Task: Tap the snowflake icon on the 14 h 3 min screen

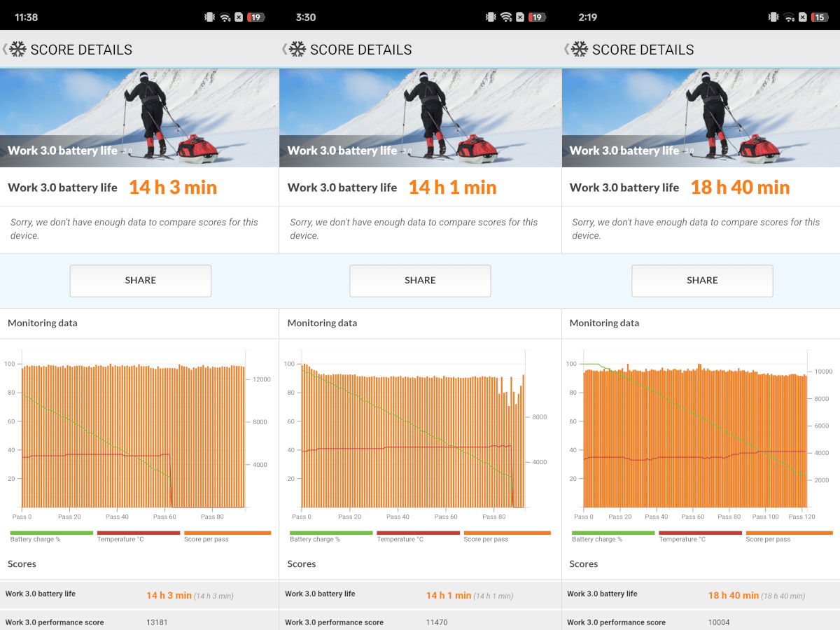Action: (x=17, y=49)
